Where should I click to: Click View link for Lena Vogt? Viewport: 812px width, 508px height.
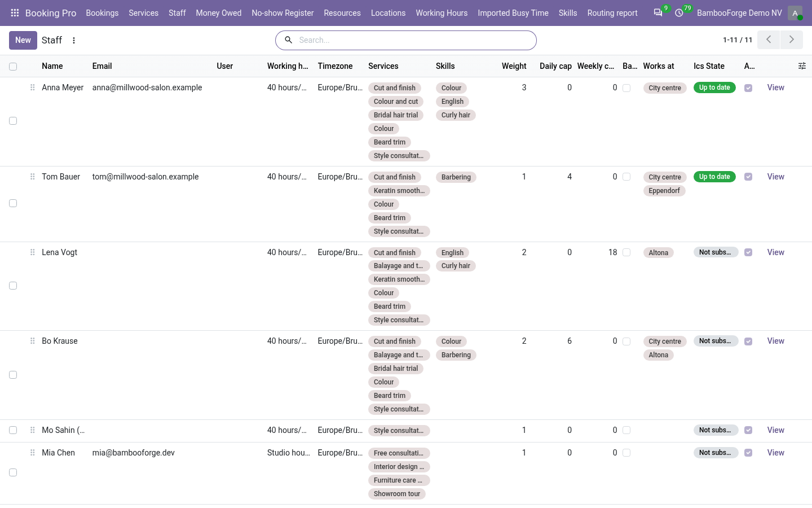click(776, 252)
